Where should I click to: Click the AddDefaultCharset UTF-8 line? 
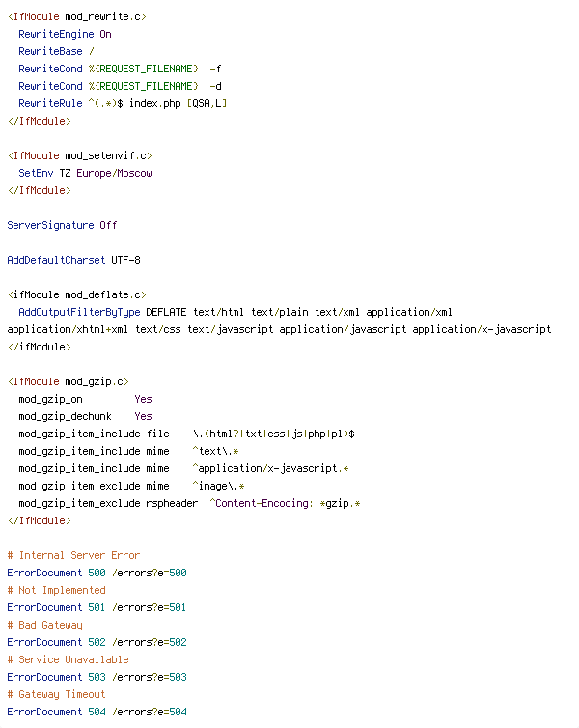pos(73,260)
